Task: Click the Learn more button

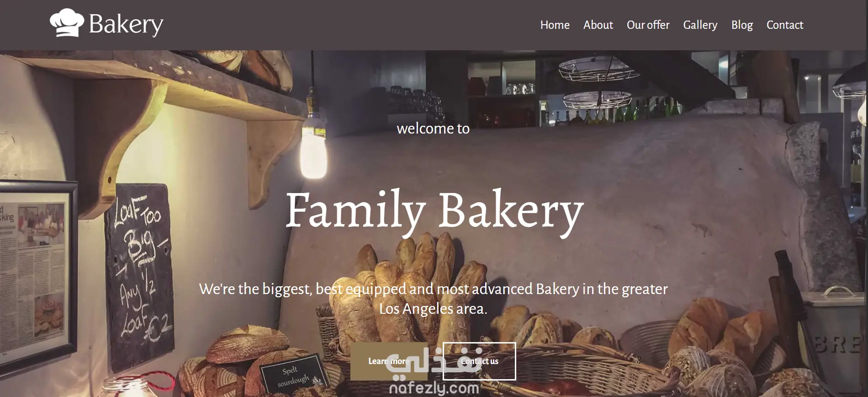Action: tap(389, 361)
